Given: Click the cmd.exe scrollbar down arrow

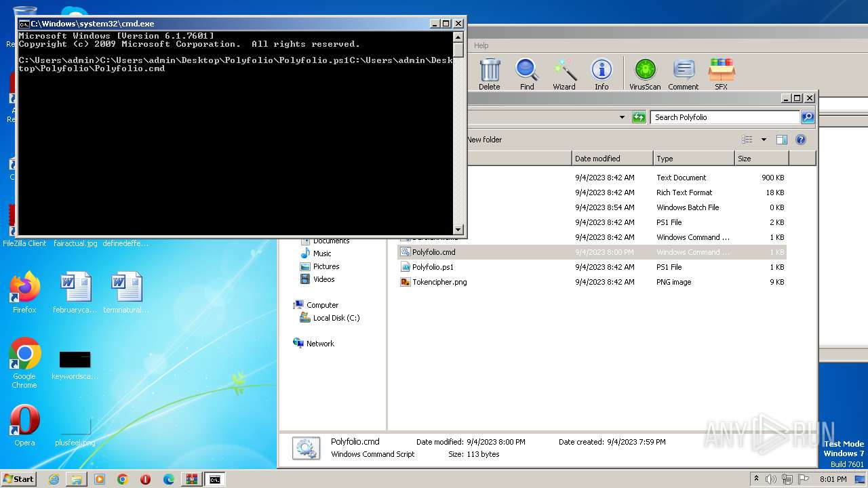Looking at the screenshot, I should click(458, 229).
